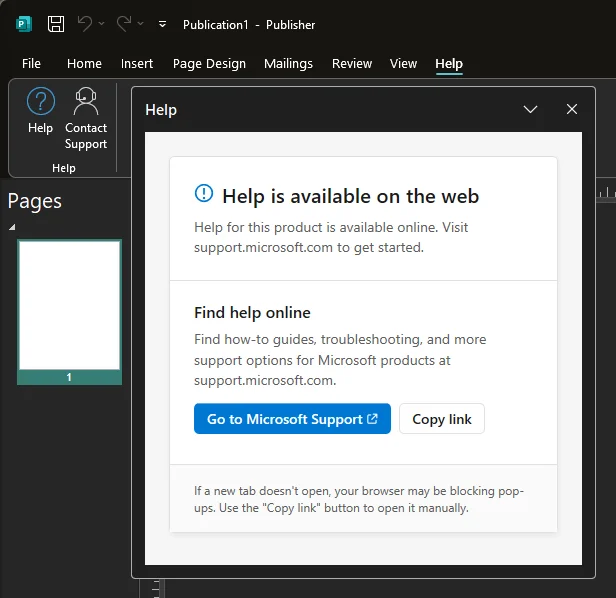Viewport: 616px width, 598px height.
Task: Redo the last action
Action: [124, 24]
